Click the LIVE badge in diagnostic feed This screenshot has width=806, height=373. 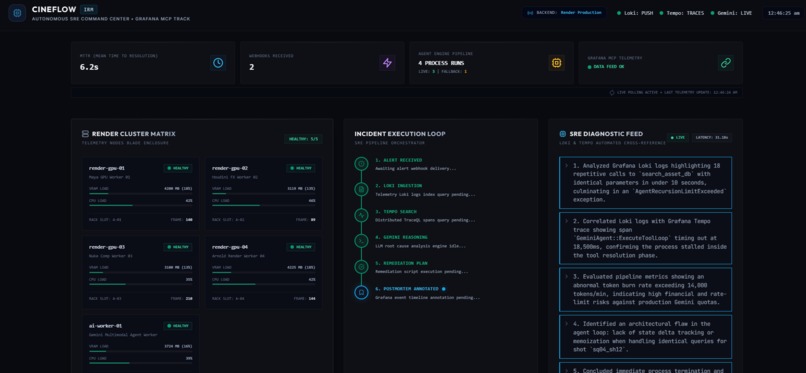click(x=678, y=137)
